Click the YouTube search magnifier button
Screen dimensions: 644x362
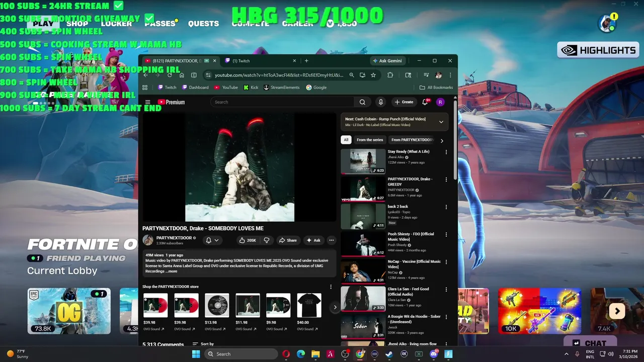click(362, 102)
